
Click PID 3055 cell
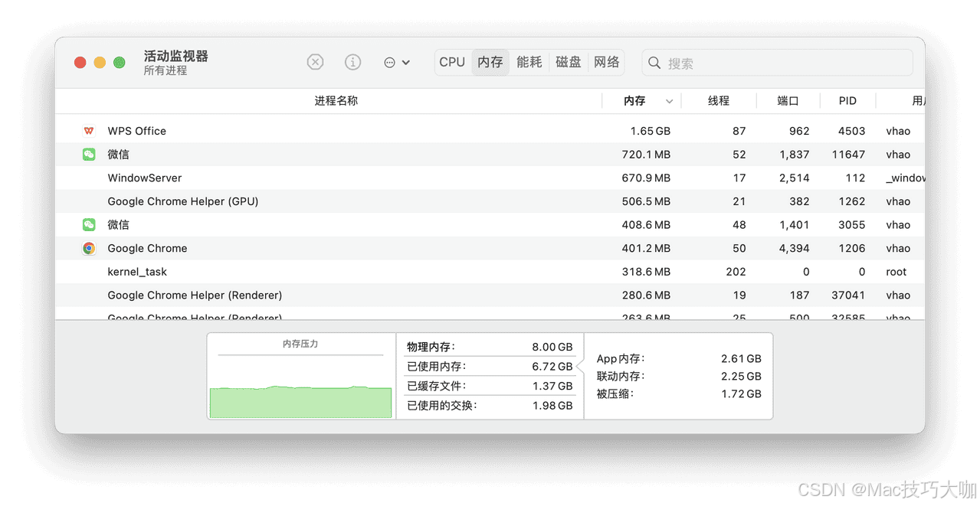point(851,225)
